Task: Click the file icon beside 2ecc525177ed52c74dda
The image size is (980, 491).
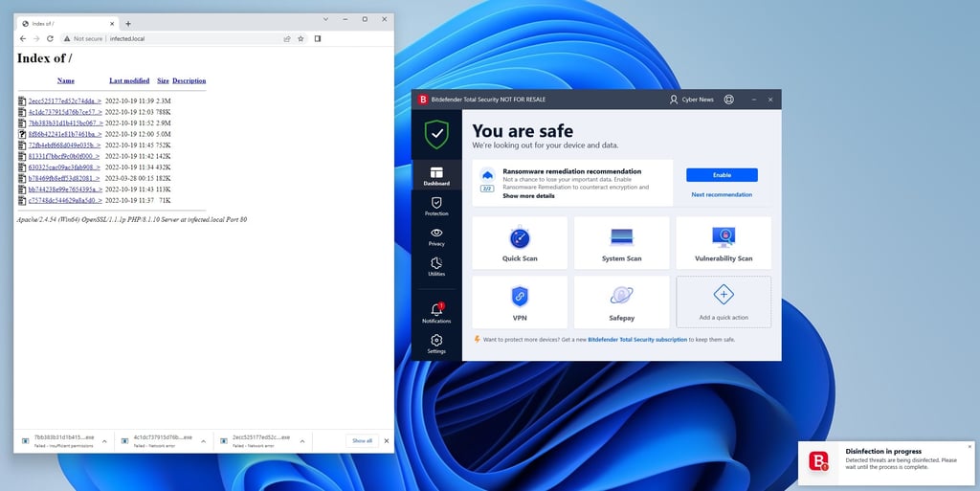Action: click(22, 100)
